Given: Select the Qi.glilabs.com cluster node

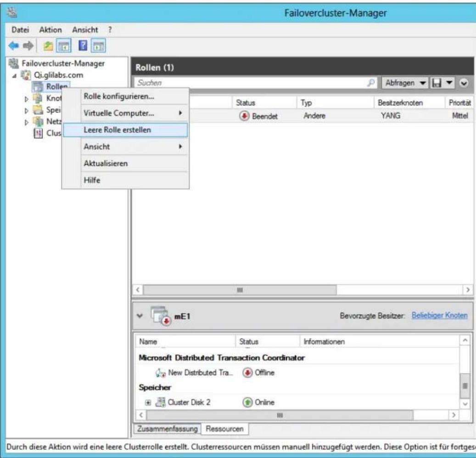Looking at the screenshot, I should point(58,75).
